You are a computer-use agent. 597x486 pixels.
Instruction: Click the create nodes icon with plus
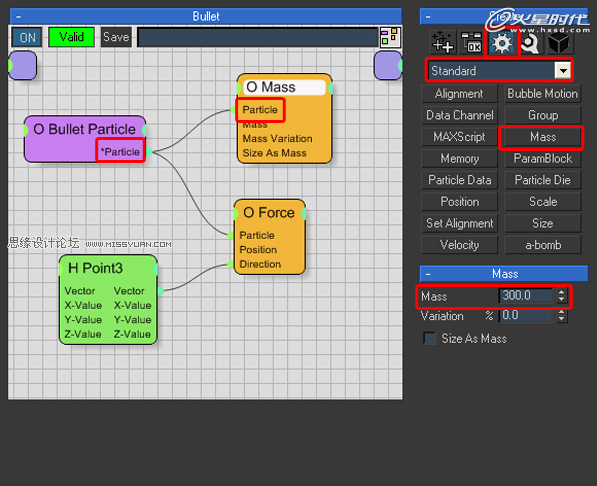pyautogui.click(x=442, y=42)
